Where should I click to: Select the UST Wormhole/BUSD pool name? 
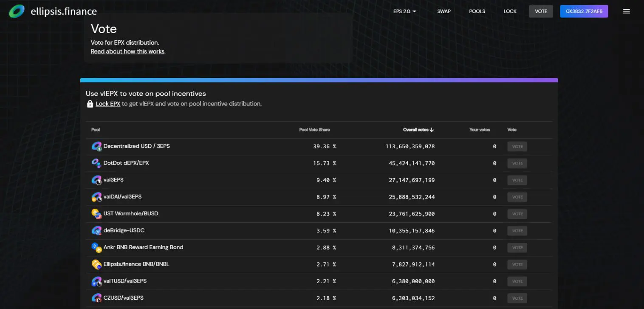tap(131, 213)
